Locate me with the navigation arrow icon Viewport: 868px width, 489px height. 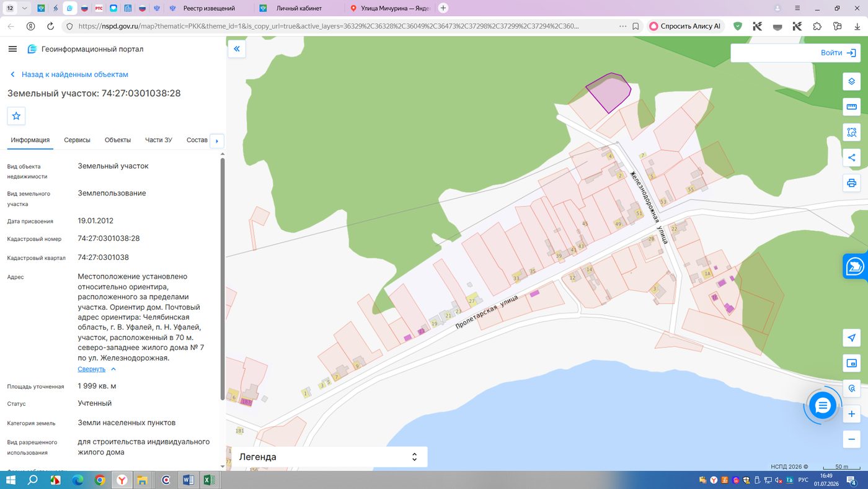tap(851, 338)
